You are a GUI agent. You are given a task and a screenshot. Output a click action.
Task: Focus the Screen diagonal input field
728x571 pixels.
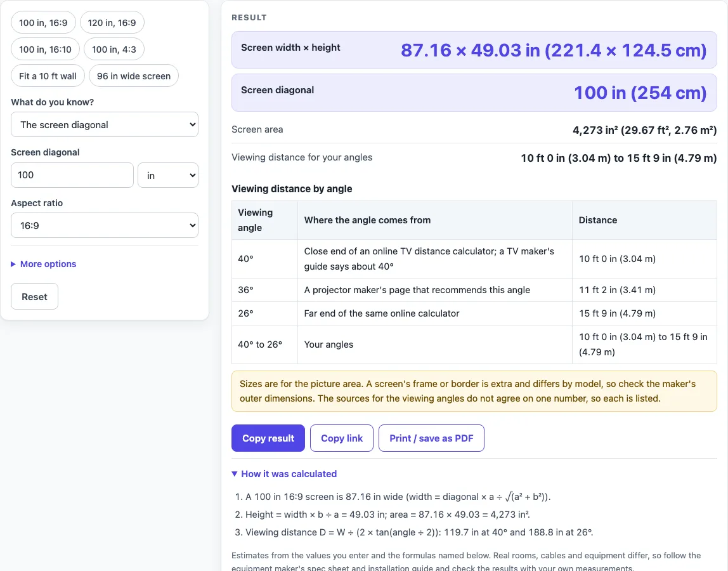tap(72, 175)
